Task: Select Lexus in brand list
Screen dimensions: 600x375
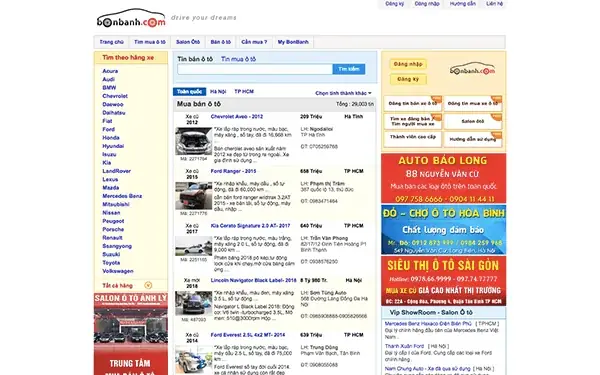Action: 110,179
